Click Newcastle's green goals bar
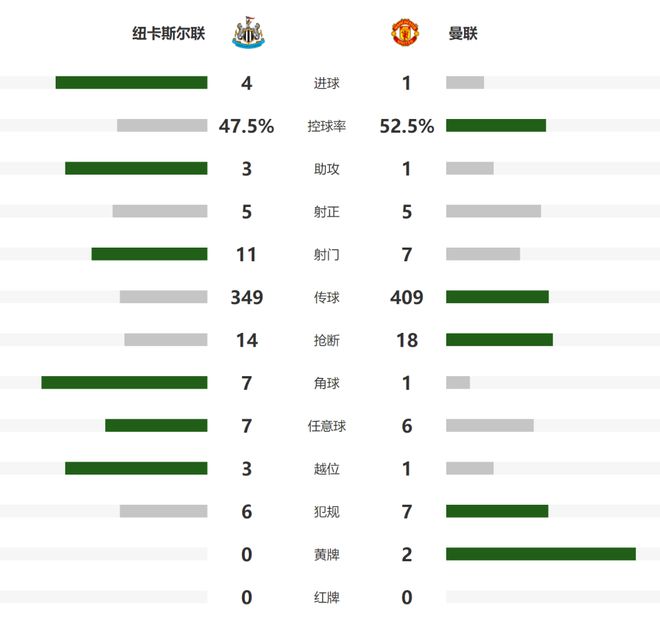This screenshot has width=660, height=621. coord(131,83)
